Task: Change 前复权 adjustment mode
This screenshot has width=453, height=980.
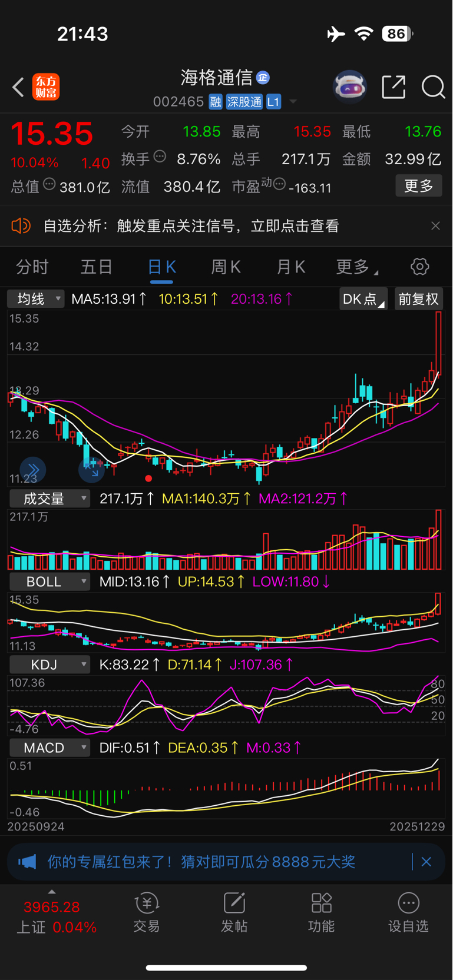Action: coord(418,299)
